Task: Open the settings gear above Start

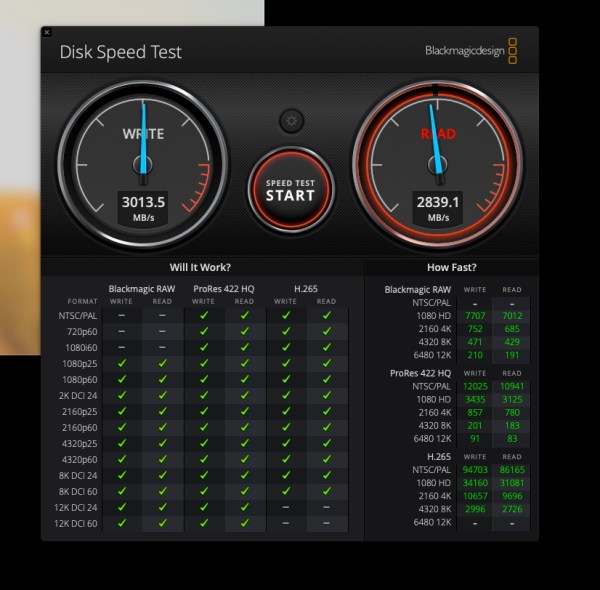Action: click(x=291, y=121)
